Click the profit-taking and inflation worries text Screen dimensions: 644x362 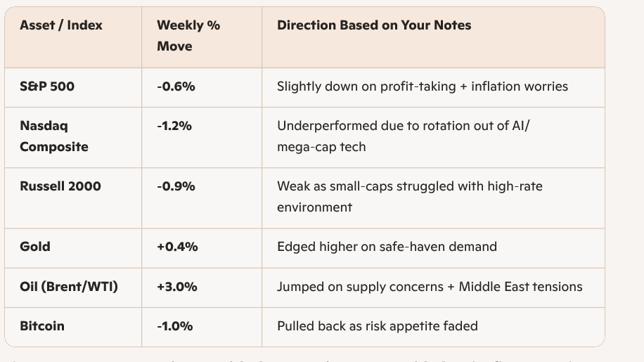click(x=422, y=86)
